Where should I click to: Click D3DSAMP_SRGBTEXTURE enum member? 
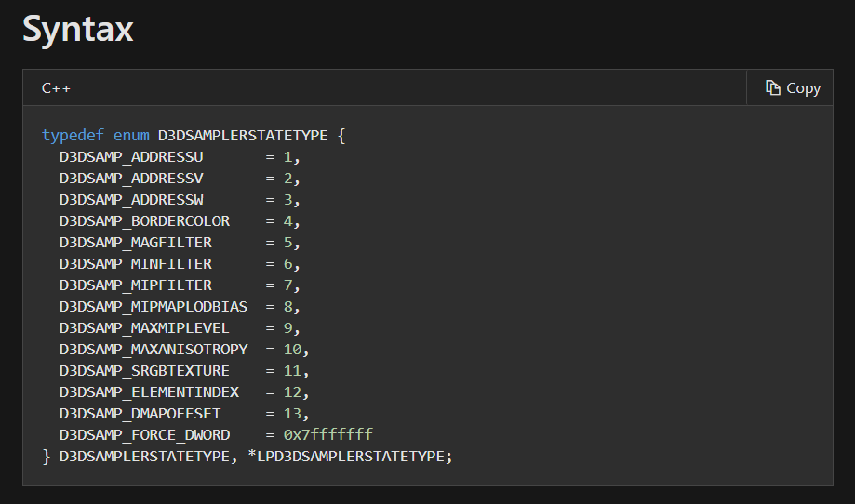(144, 371)
